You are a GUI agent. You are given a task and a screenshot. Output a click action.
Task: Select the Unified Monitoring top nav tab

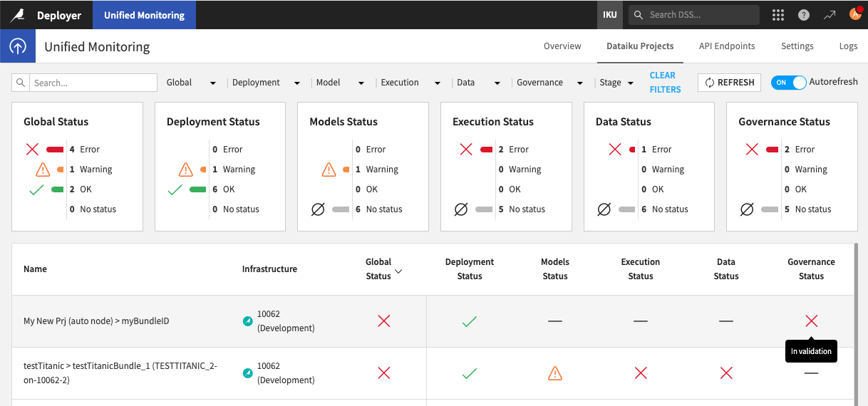(144, 15)
